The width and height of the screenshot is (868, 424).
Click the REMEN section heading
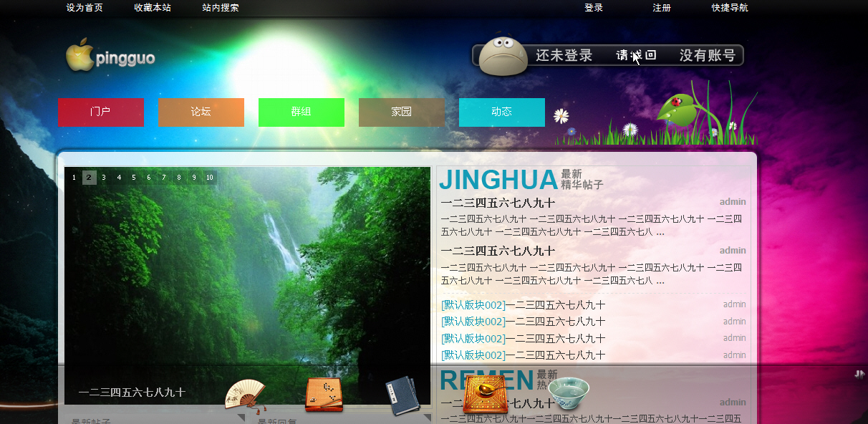pos(486,380)
